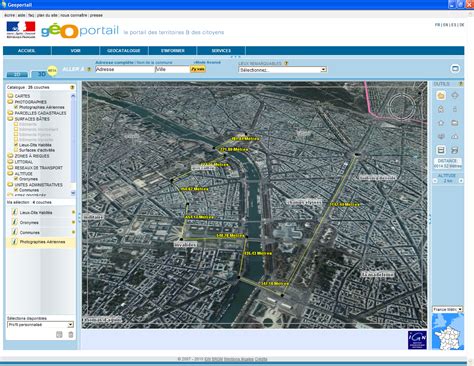Switch to the 2D view tab
474x366 pixels.
pos(17,74)
